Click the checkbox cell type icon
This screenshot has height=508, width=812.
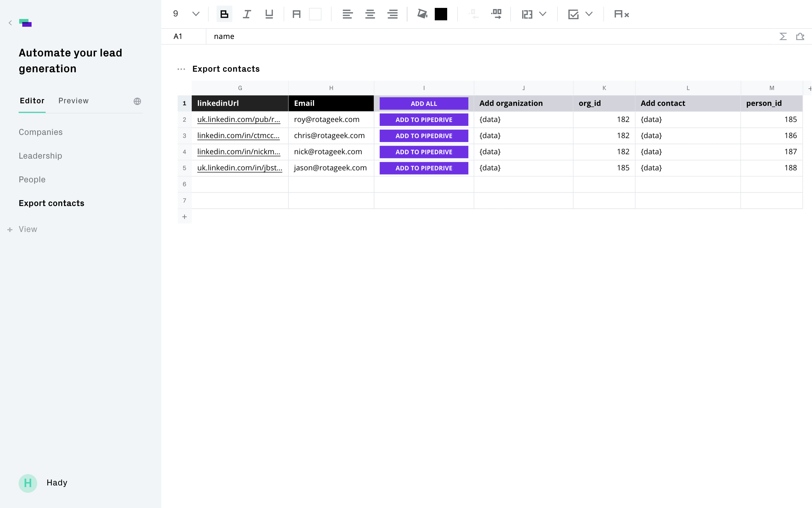pyautogui.click(x=573, y=14)
